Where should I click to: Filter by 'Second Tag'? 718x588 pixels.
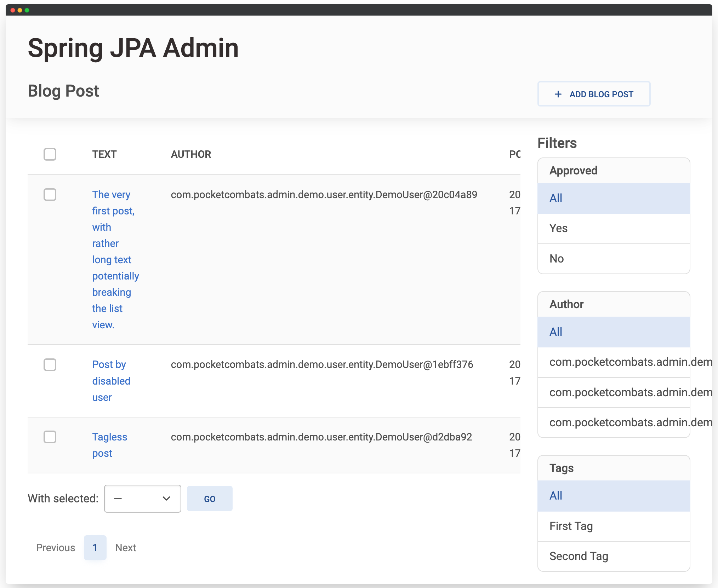(x=614, y=556)
